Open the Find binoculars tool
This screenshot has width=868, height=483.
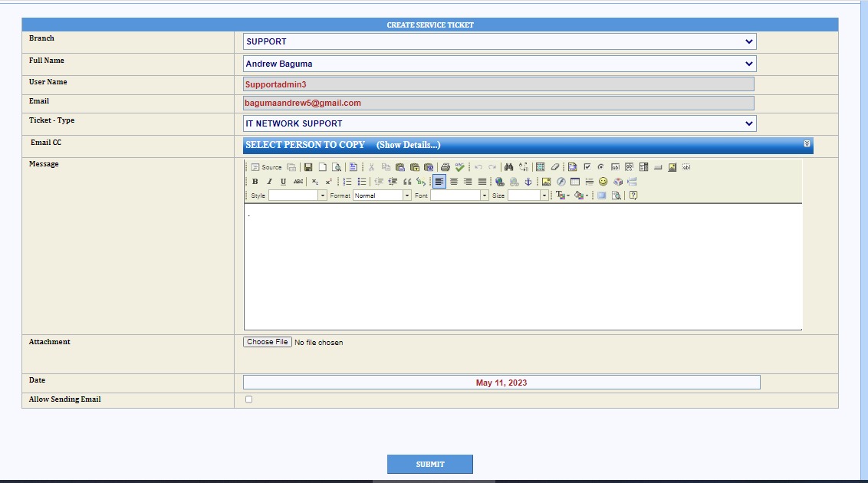[x=508, y=167]
